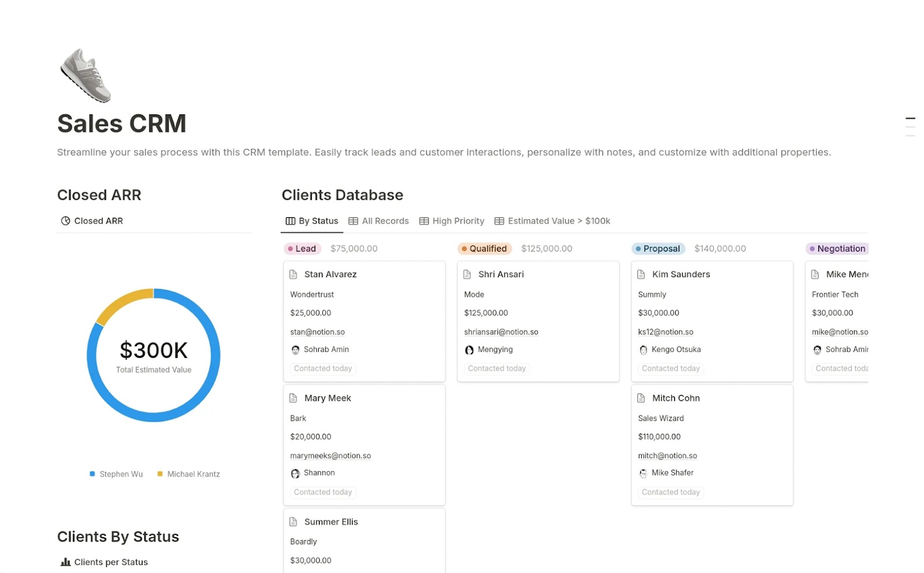Collapse the Proposal status group
Screen dimensions: 924x573
click(658, 248)
